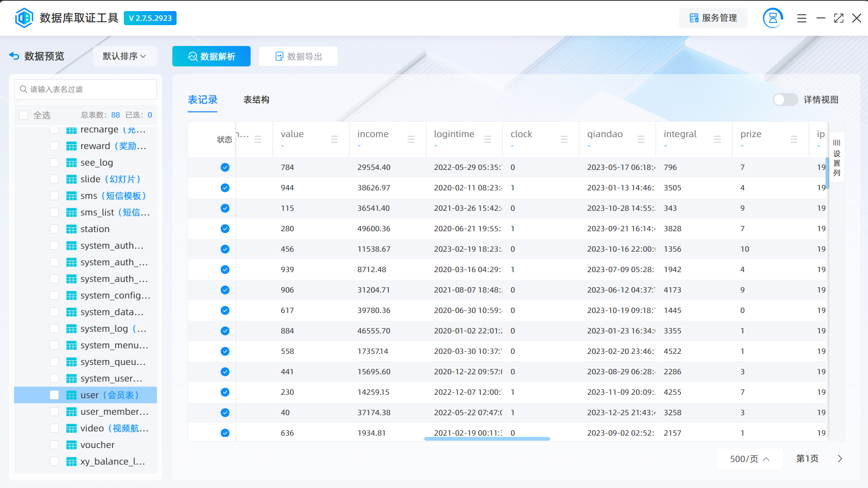Screen dimensions: 868x488
Task: Open logintime column menu icon
Action: tap(488, 139)
